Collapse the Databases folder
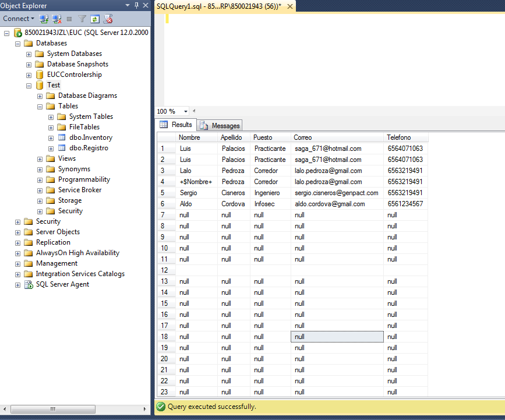Image resolution: width=505 pixels, height=420 pixels. (17, 44)
